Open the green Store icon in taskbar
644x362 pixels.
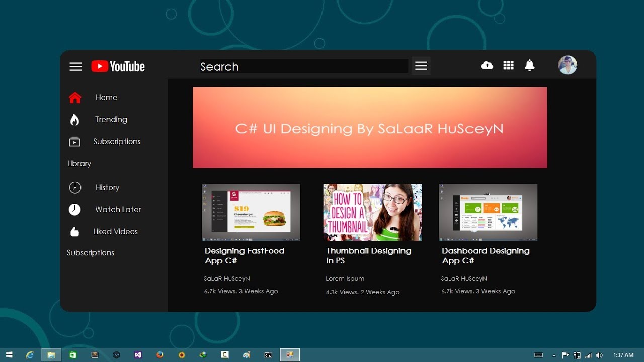tap(73, 355)
